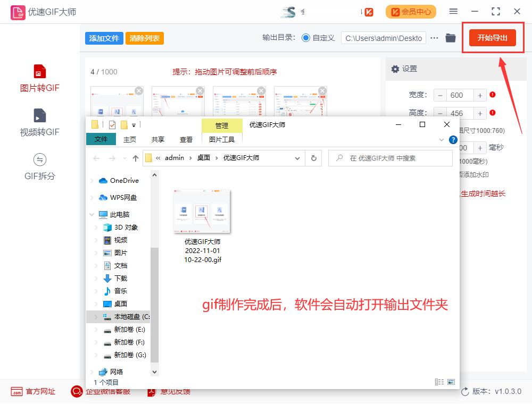Switch Explorer to details view toggle

click(439, 382)
